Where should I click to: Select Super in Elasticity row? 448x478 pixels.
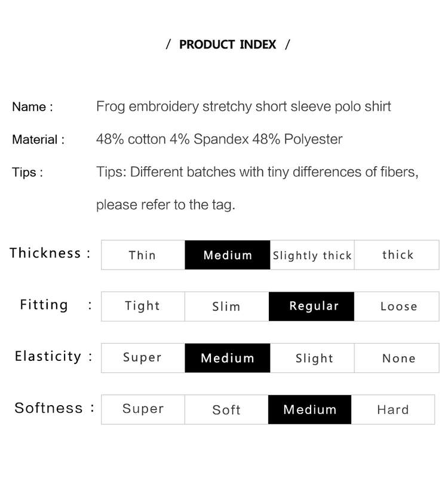pos(143,358)
